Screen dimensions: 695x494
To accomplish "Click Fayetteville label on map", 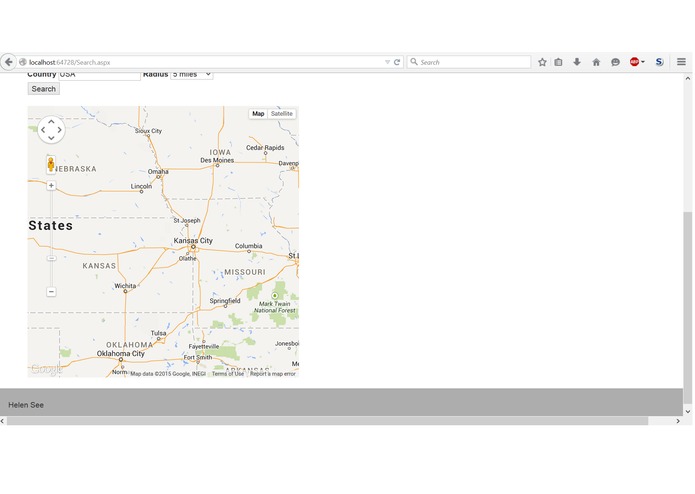I will tap(203, 346).
